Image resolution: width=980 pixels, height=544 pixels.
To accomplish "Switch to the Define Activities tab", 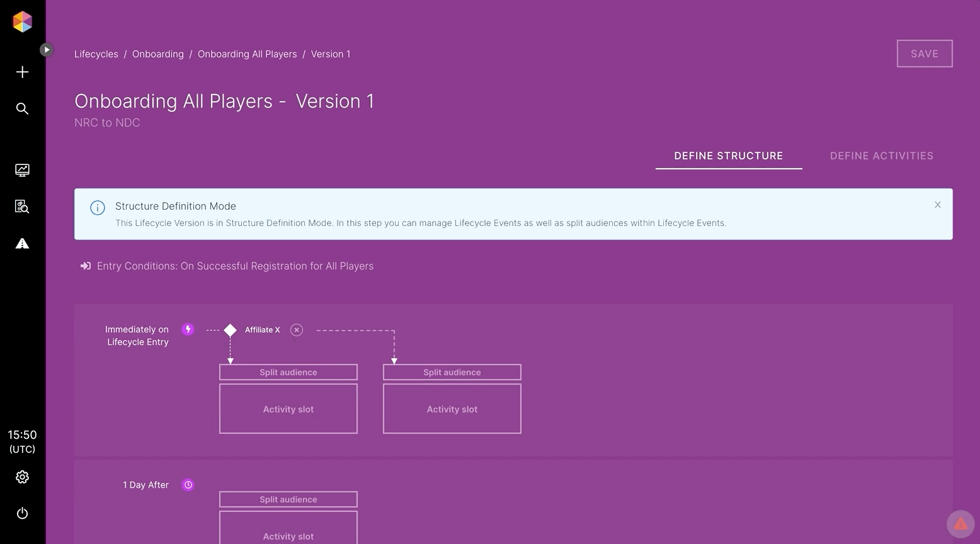I will 881,156.
